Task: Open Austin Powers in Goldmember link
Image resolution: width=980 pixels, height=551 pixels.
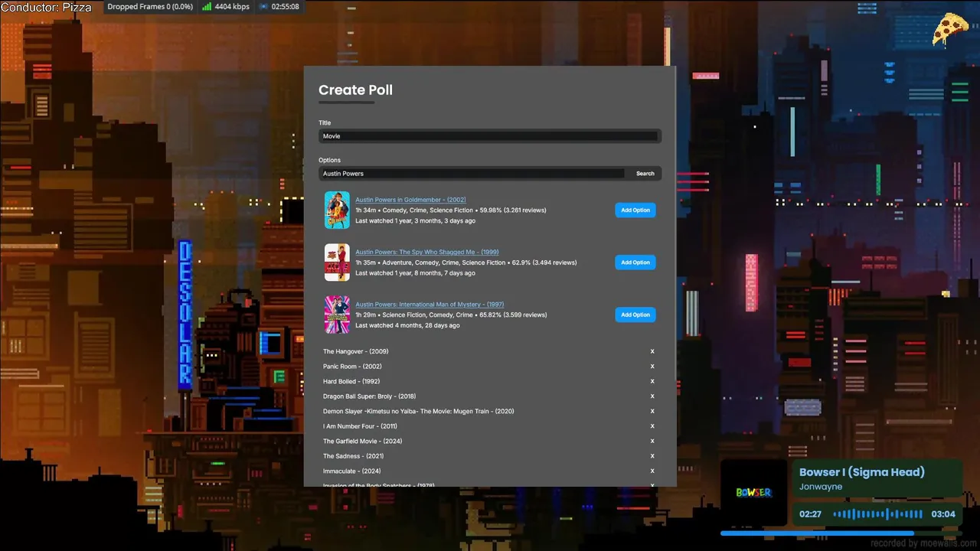Action: 410,200
